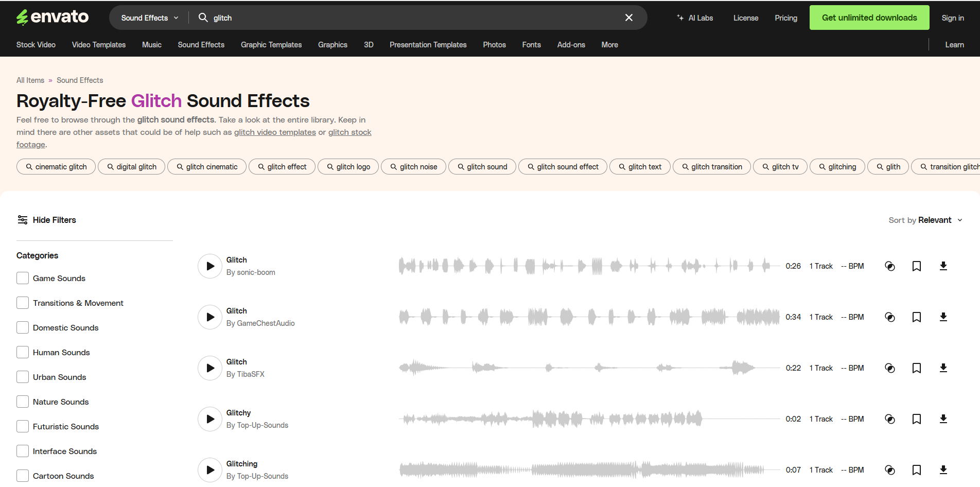This screenshot has width=980, height=487.
Task: Check the Human Sounds filter
Action: pyautogui.click(x=22, y=352)
